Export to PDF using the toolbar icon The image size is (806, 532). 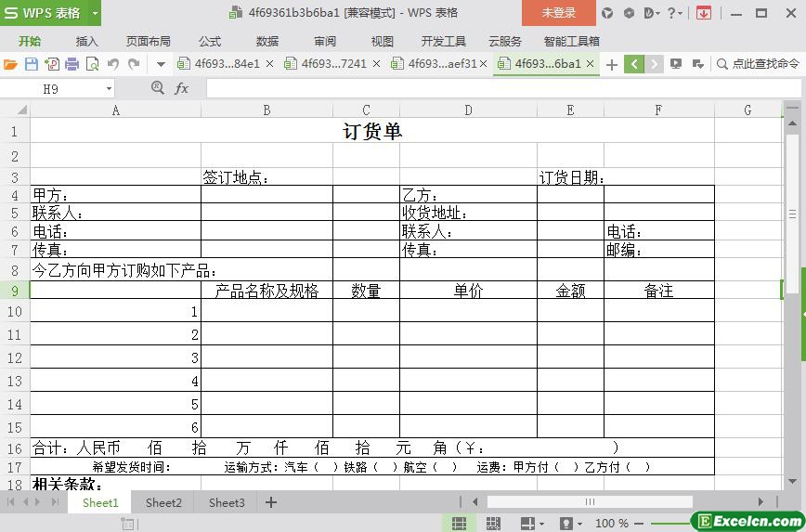point(51,64)
